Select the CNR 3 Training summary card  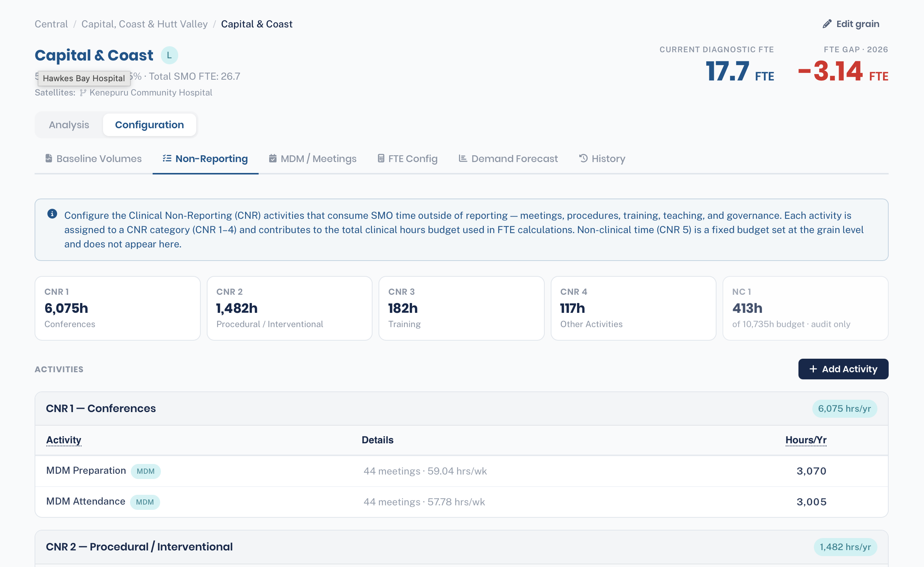[x=462, y=308]
